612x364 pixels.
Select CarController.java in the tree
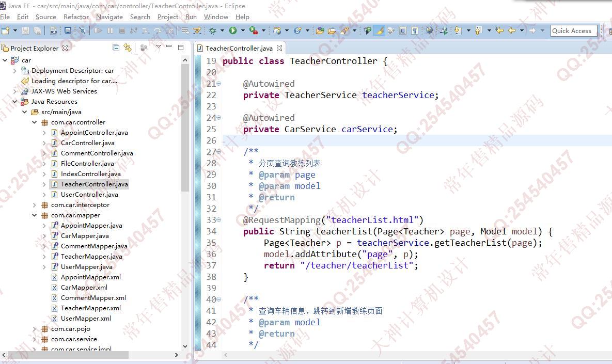pos(87,143)
